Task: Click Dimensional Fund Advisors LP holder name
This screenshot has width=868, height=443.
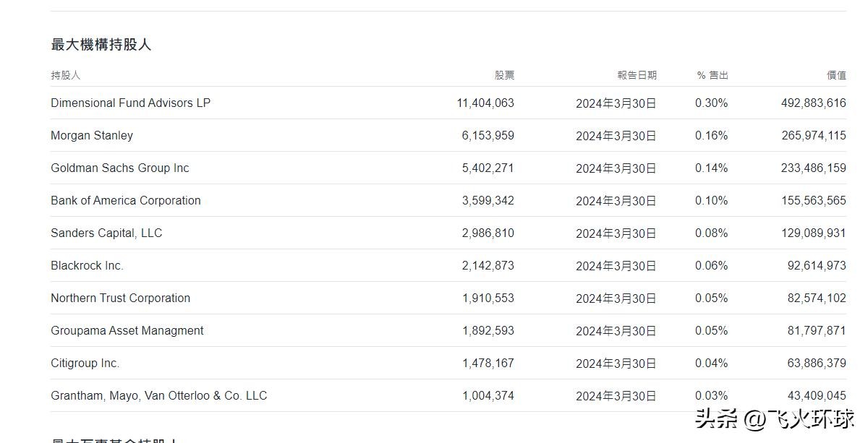Action: tap(130, 103)
